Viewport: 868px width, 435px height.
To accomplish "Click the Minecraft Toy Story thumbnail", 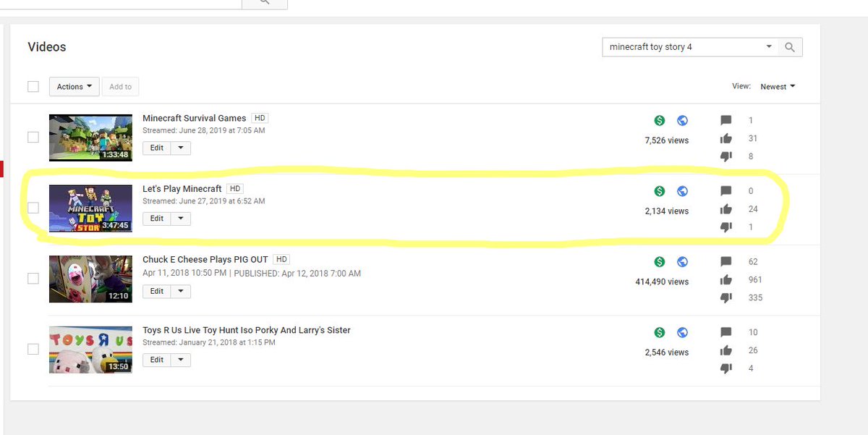I will click(90, 208).
